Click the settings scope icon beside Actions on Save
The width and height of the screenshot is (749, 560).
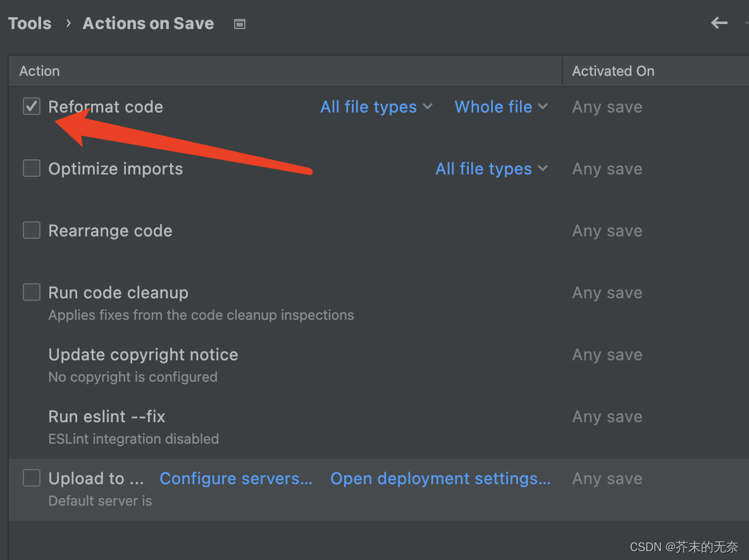[x=240, y=24]
